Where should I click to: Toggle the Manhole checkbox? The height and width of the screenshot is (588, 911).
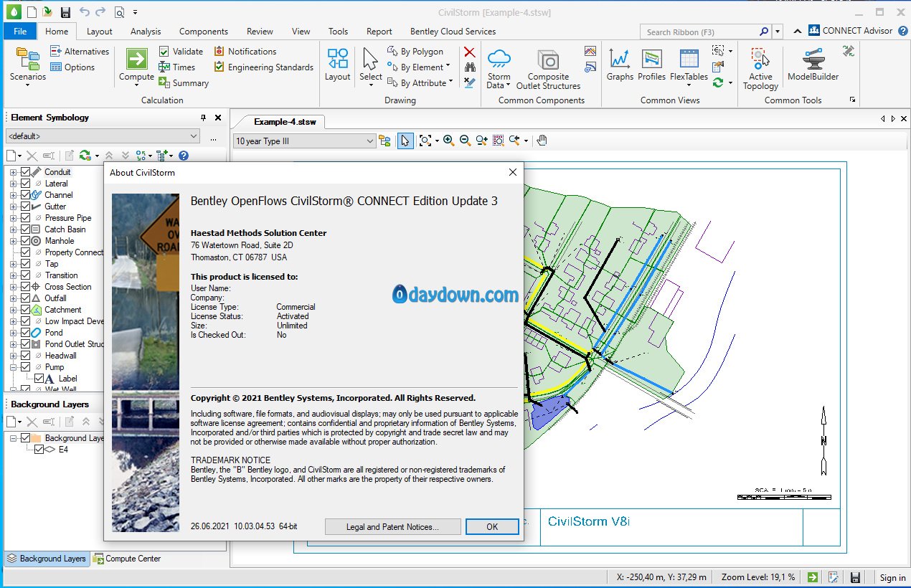point(26,241)
